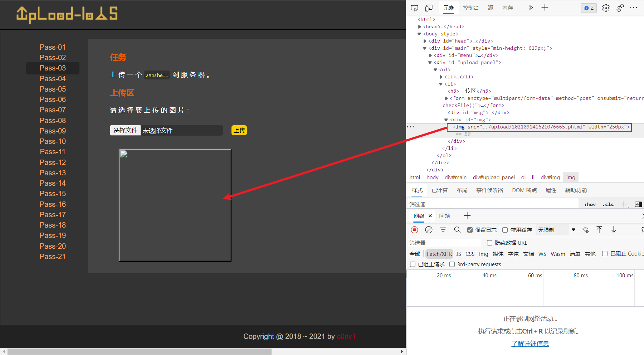The height and width of the screenshot is (355, 644).
Task: Toggle the network filter funnel icon
Action: 443,230
